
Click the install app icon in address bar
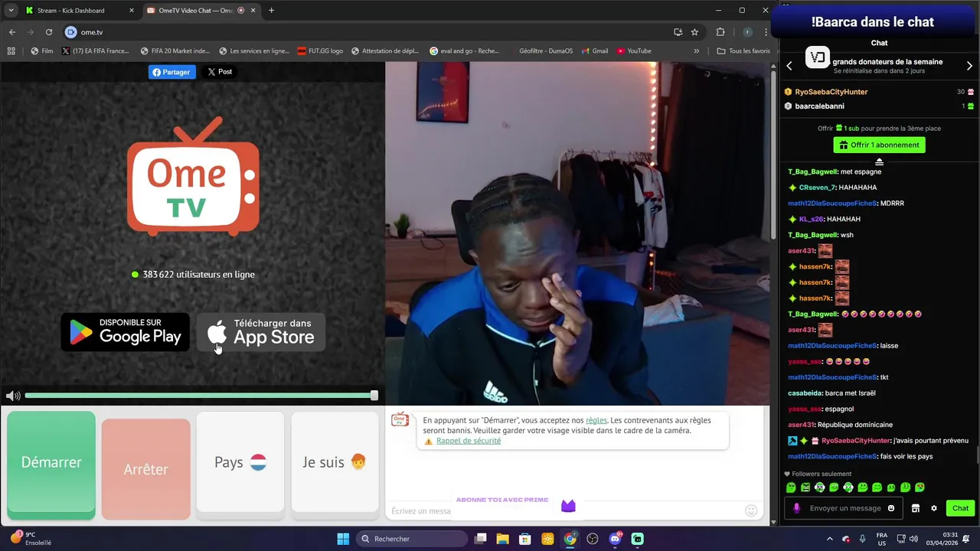[678, 32]
